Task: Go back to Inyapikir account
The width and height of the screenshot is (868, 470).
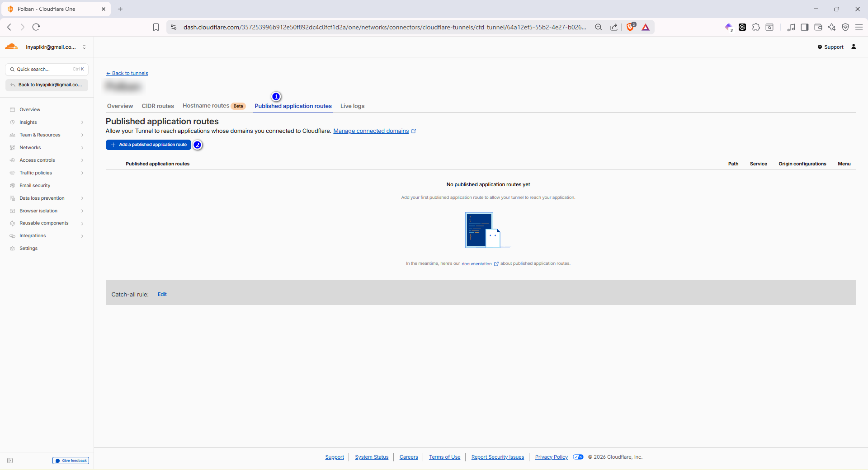Action: pos(47,85)
